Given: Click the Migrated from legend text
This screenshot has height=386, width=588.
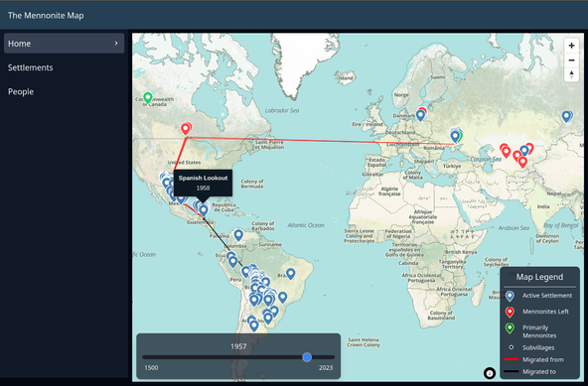Looking at the screenshot, I should click(x=543, y=359).
